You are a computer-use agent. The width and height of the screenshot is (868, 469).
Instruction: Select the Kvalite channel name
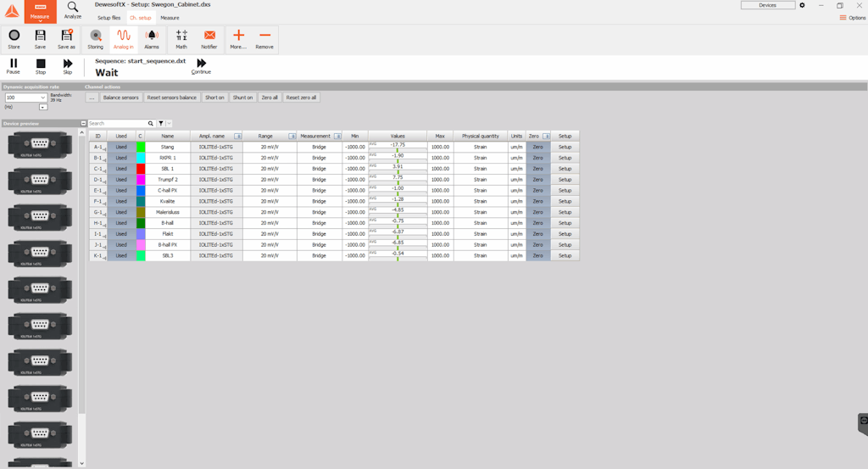click(168, 202)
